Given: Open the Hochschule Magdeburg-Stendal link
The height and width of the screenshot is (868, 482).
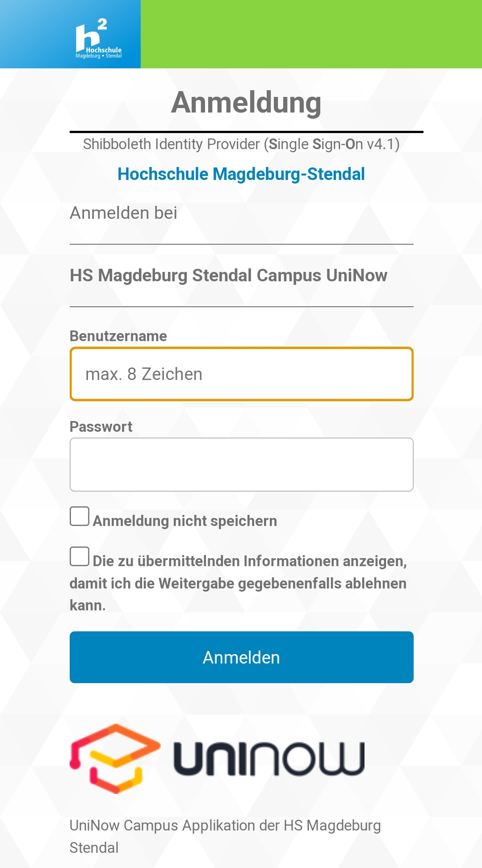Looking at the screenshot, I should pos(241,174).
